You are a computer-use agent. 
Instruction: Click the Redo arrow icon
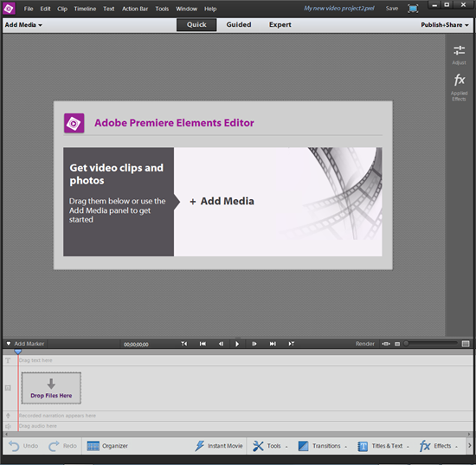coord(54,446)
